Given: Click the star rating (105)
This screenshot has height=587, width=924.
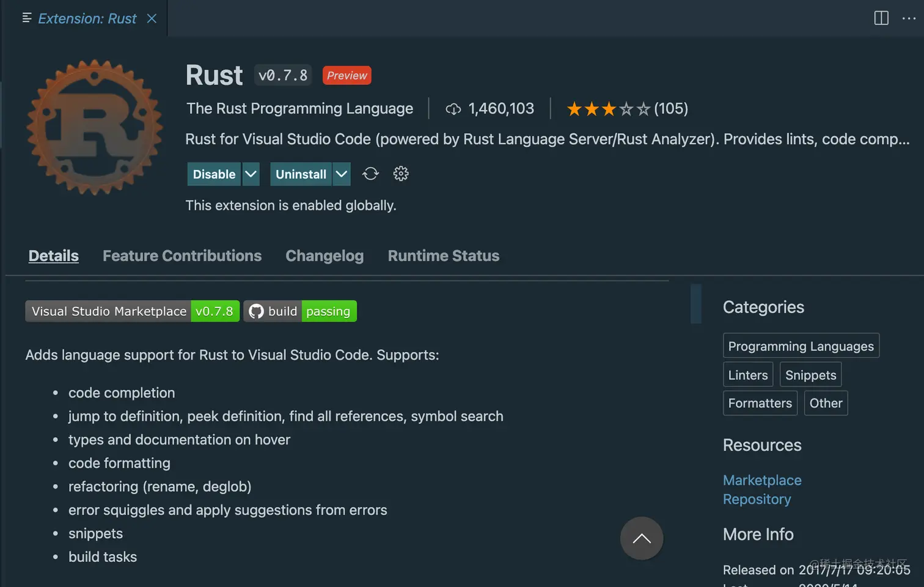Looking at the screenshot, I should 627,109.
